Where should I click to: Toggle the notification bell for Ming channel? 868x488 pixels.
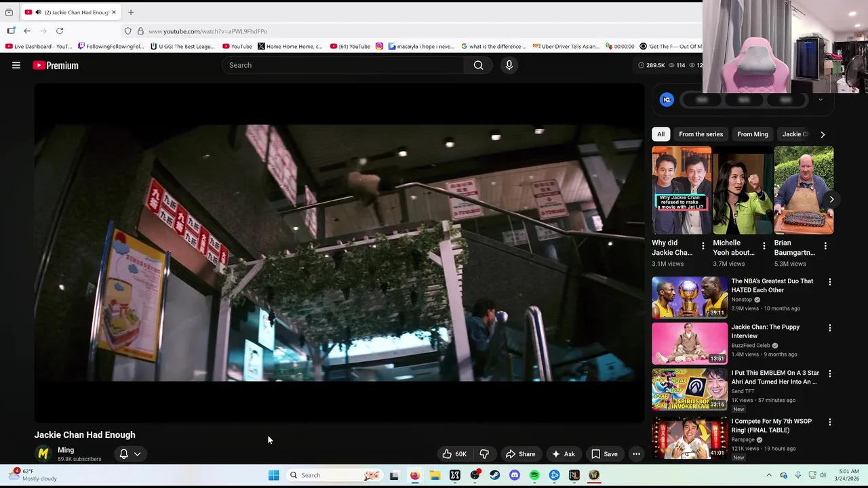pos(123,454)
